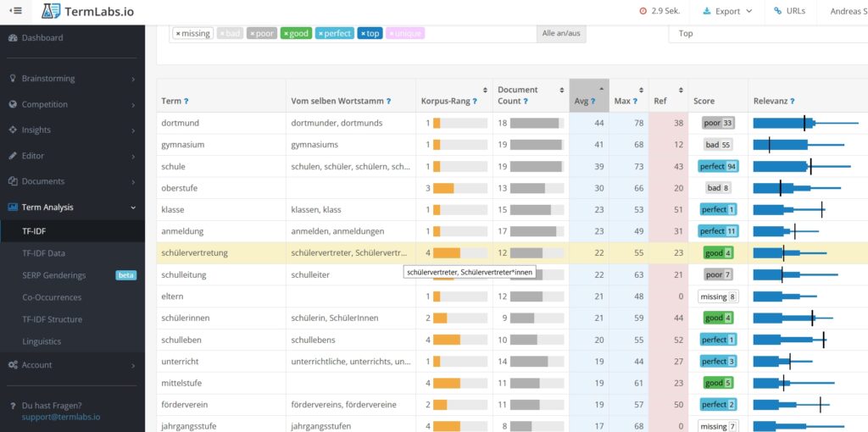Image resolution: width=868 pixels, height=432 pixels.
Task: Click the Document Count bar for gymnasium
Action: coord(537,145)
